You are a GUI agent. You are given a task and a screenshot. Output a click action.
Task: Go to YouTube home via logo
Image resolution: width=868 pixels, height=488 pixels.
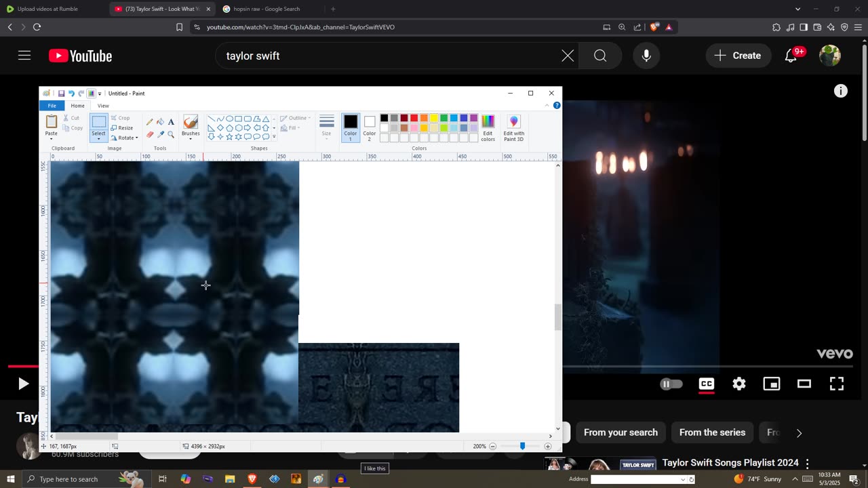tap(80, 56)
